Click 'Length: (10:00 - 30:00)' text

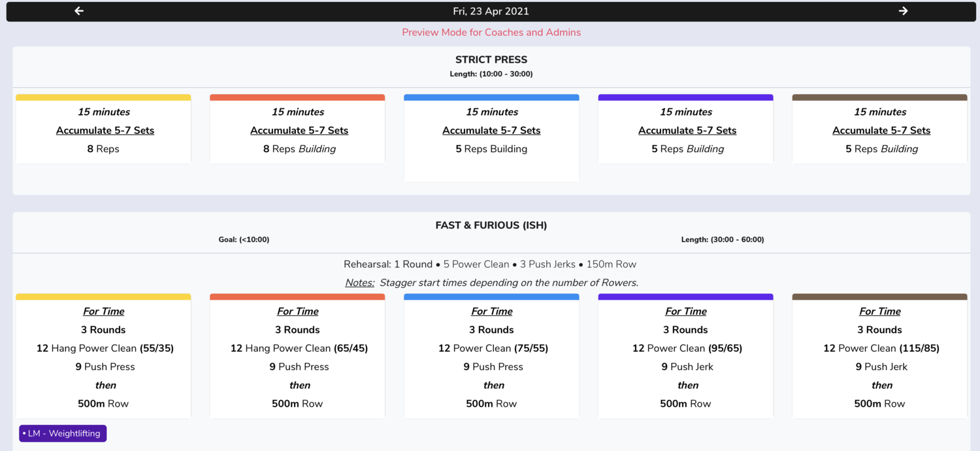pos(491,74)
